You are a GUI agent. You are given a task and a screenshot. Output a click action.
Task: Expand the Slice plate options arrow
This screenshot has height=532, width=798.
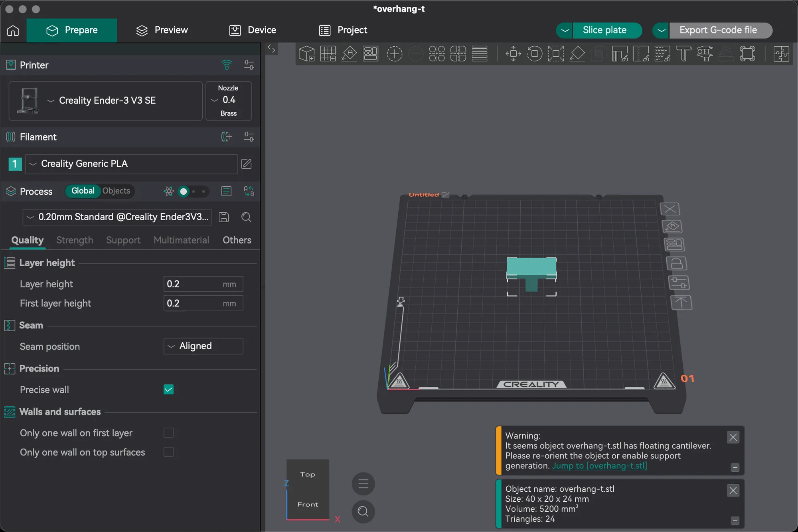(565, 30)
